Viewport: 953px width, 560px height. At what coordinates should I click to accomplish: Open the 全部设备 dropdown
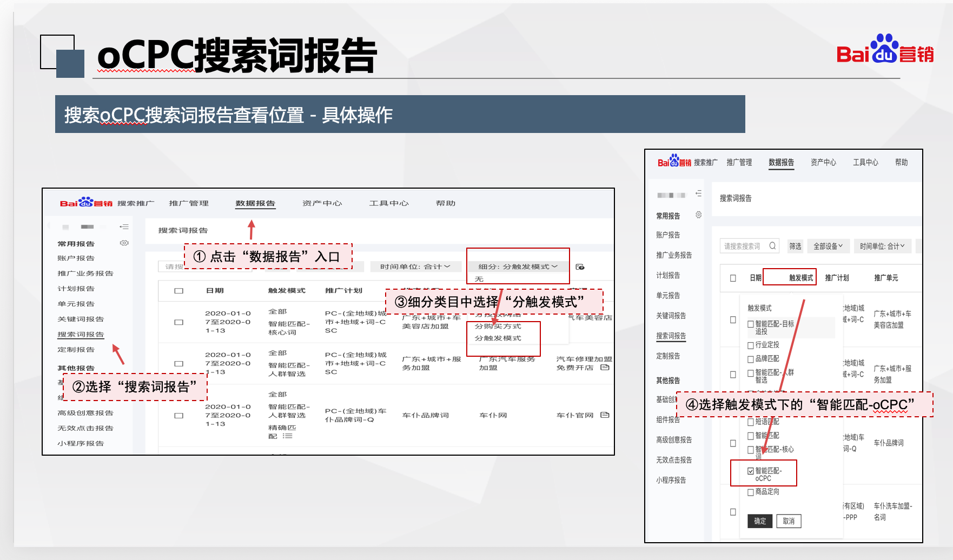(x=828, y=246)
